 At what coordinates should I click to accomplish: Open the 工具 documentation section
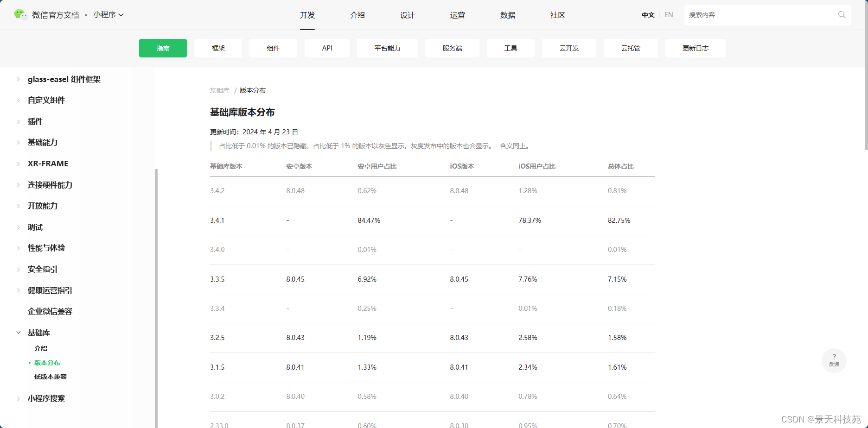pyautogui.click(x=510, y=48)
